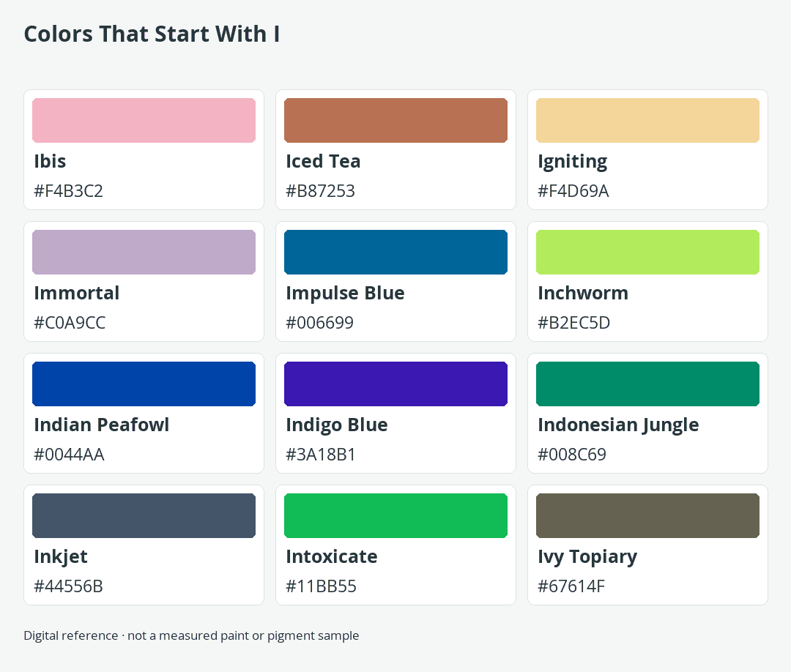
Task: Click the Inkjet color name
Action: coord(61,557)
